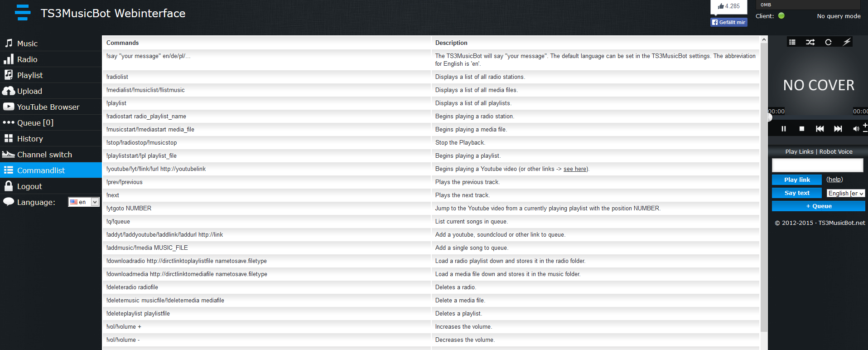Pause playback with the pause button
Viewport: 868px width, 350px height.
tap(784, 129)
